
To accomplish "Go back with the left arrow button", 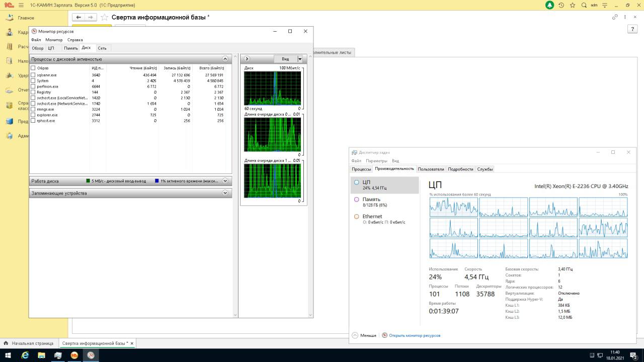I will pyautogui.click(x=79, y=17).
